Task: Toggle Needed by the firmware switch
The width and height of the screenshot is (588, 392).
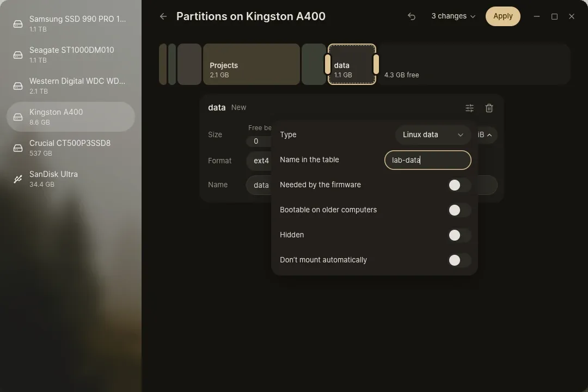Action: [460, 185]
